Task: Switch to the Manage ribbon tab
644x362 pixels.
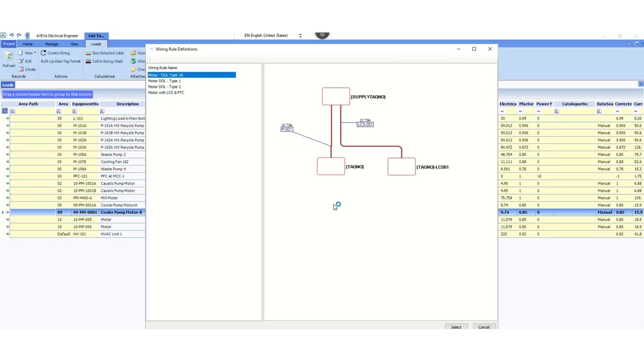Action: [51, 44]
